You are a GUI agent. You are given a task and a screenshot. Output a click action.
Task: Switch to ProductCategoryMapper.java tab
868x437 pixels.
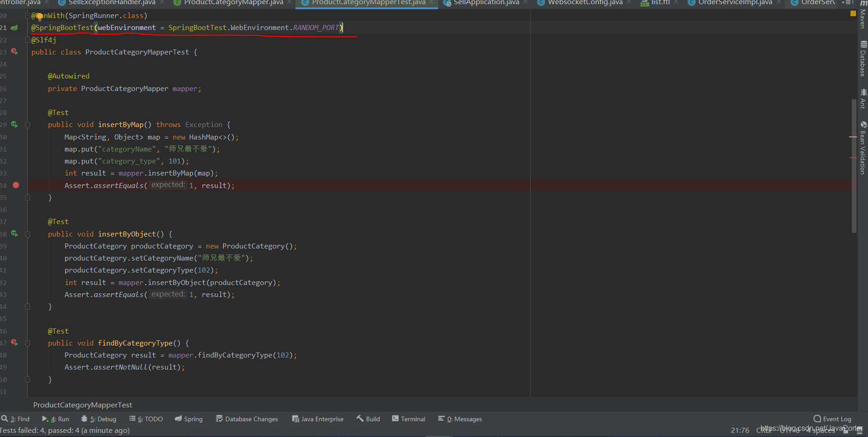(x=233, y=3)
